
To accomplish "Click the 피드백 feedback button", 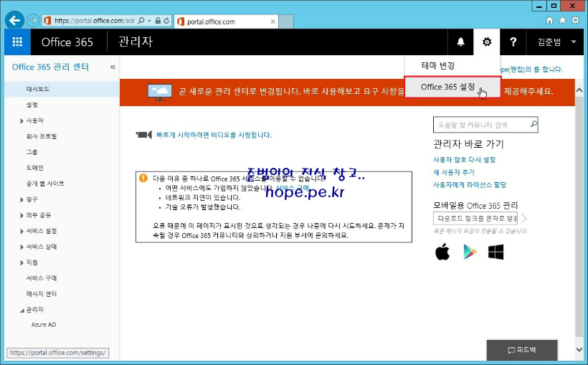I will [522, 350].
